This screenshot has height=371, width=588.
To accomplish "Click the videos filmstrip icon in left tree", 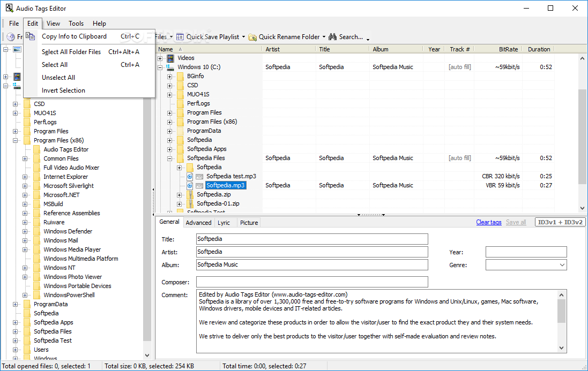I will pyautogui.click(x=17, y=77).
